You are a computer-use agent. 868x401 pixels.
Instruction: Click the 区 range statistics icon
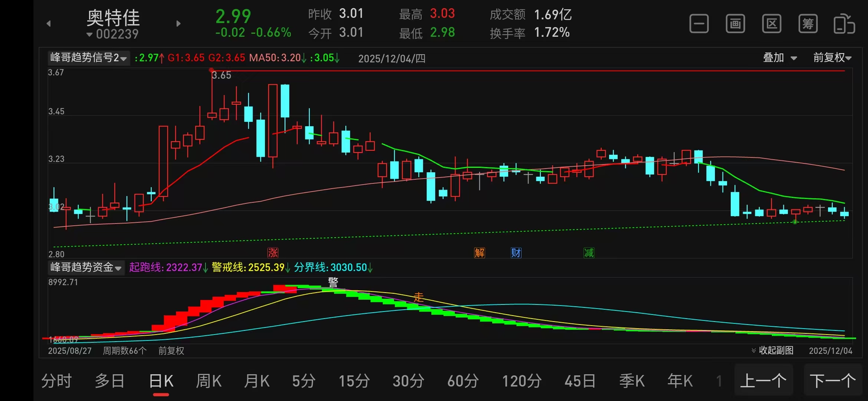pyautogui.click(x=772, y=24)
